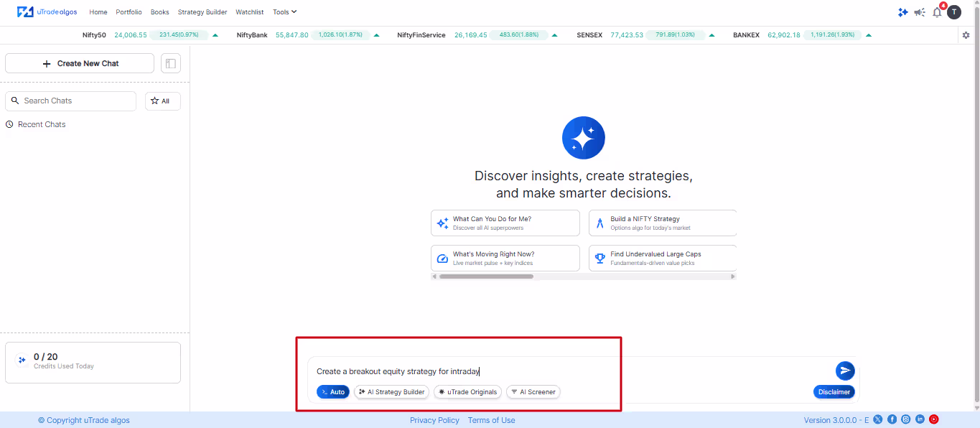The image size is (980, 428).
Task: Click the large blue AI sparkle emblem
Action: (583, 138)
